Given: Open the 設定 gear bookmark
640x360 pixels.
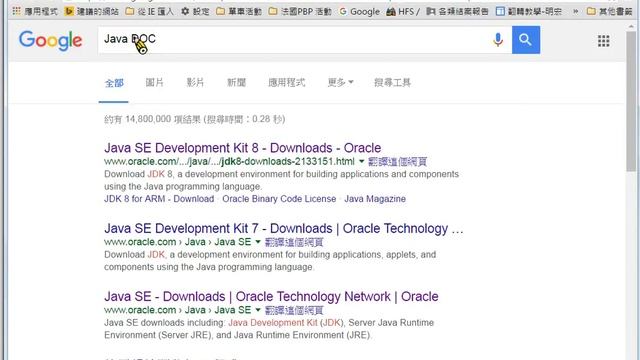Looking at the screenshot, I should coord(195,11).
